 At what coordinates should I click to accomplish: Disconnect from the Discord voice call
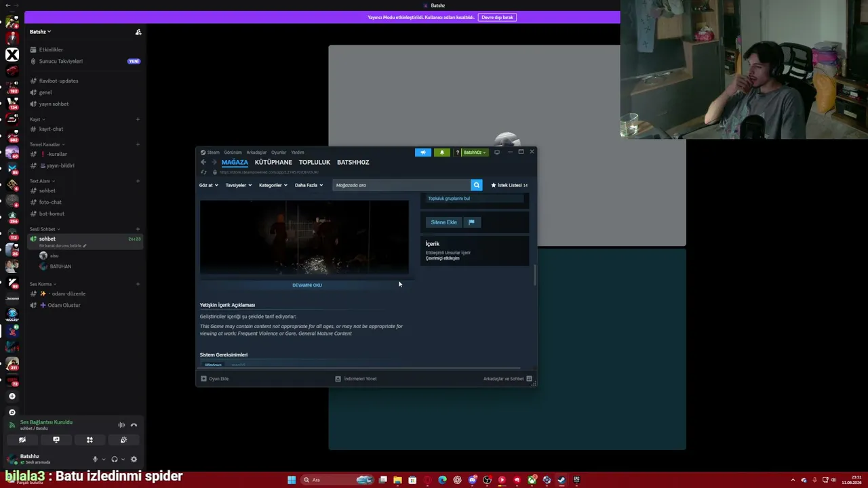(134, 425)
